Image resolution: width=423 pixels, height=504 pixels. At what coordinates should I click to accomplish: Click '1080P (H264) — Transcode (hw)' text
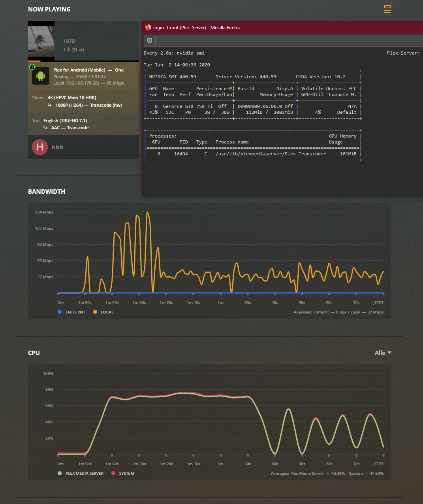pyautogui.click(x=88, y=105)
